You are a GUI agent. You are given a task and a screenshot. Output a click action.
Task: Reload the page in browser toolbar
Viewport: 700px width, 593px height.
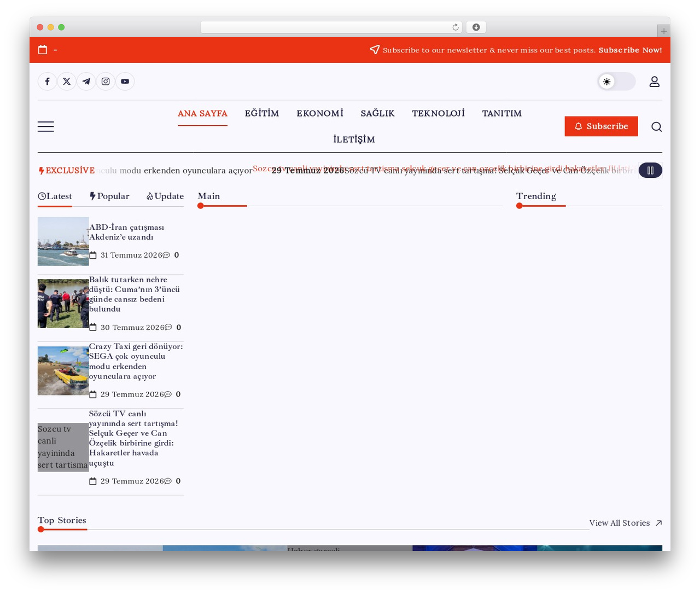pyautogui.click(x=456, y=27)
